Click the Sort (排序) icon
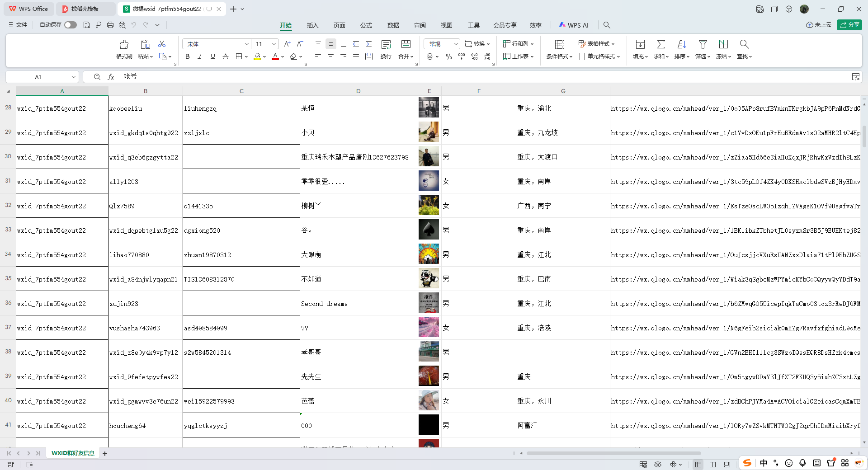868x470 pixels. [682, 44]
